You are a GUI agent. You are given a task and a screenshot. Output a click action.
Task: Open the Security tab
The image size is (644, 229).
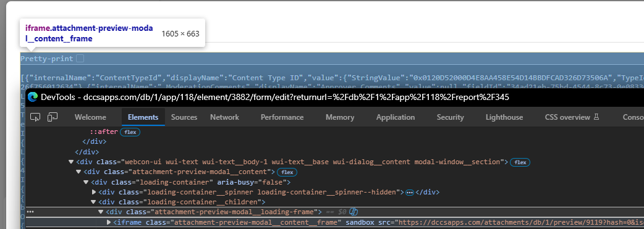pyautogui.click(x=450, y=117)
